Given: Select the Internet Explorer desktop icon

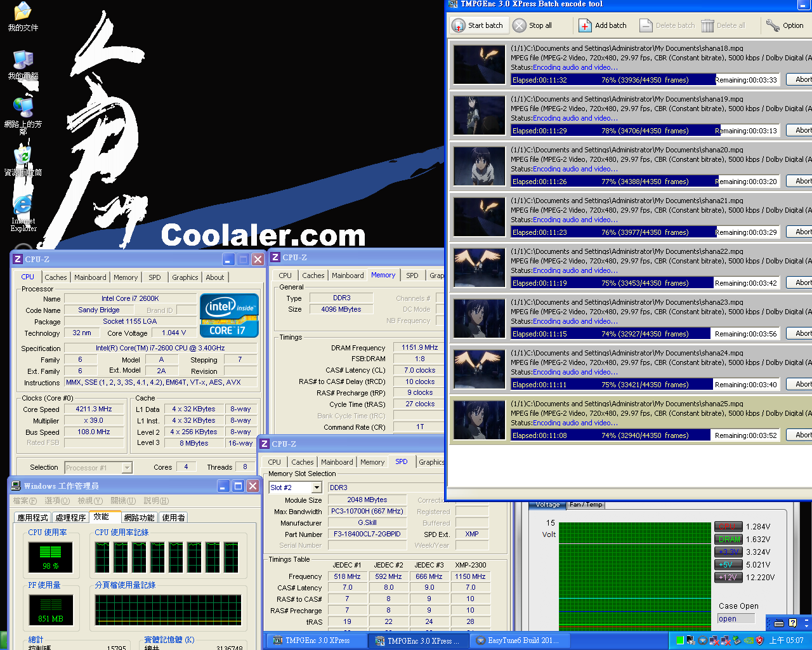Looking at the screenshot, I should 23,213.
